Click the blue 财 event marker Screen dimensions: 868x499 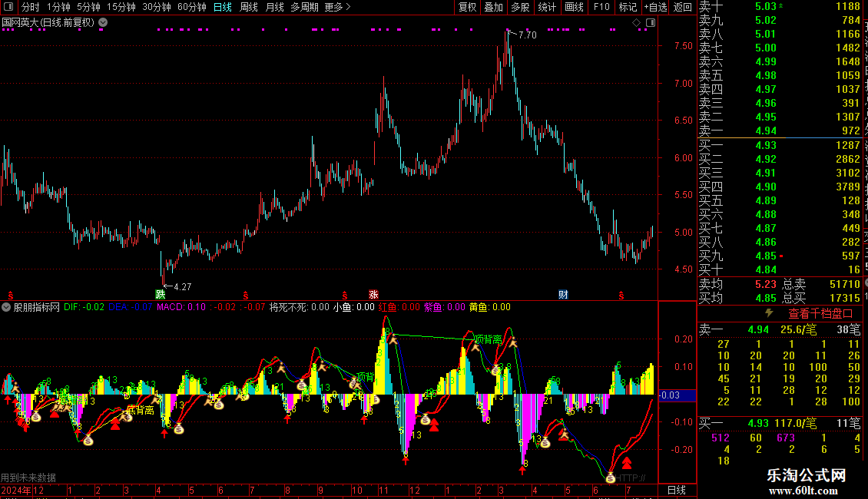click(x=563, y=294)
